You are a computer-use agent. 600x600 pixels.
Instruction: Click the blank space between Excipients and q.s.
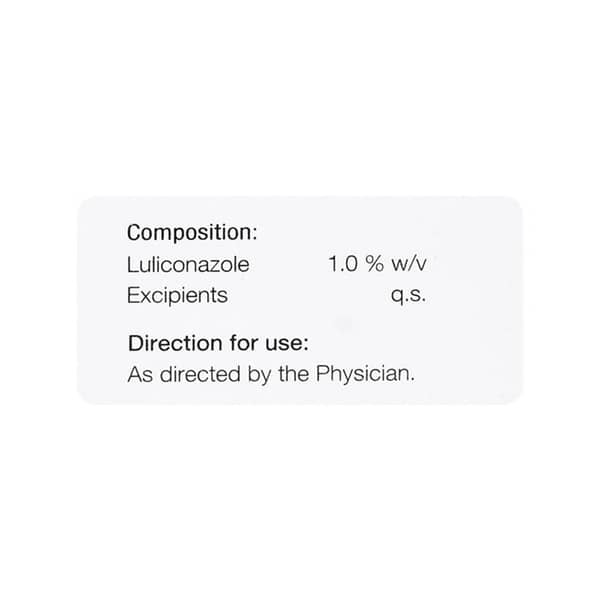point(310,296)
